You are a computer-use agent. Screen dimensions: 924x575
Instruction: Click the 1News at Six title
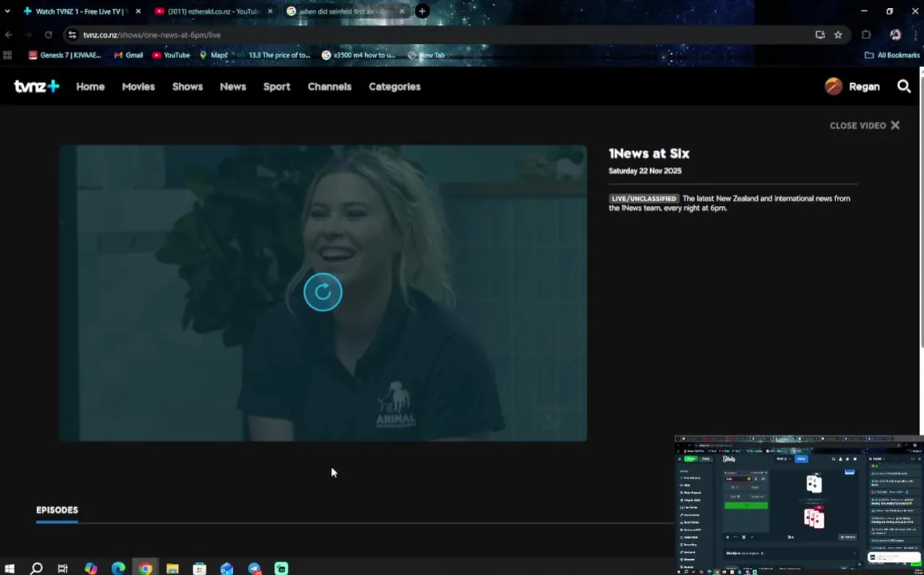coord(648,154)
